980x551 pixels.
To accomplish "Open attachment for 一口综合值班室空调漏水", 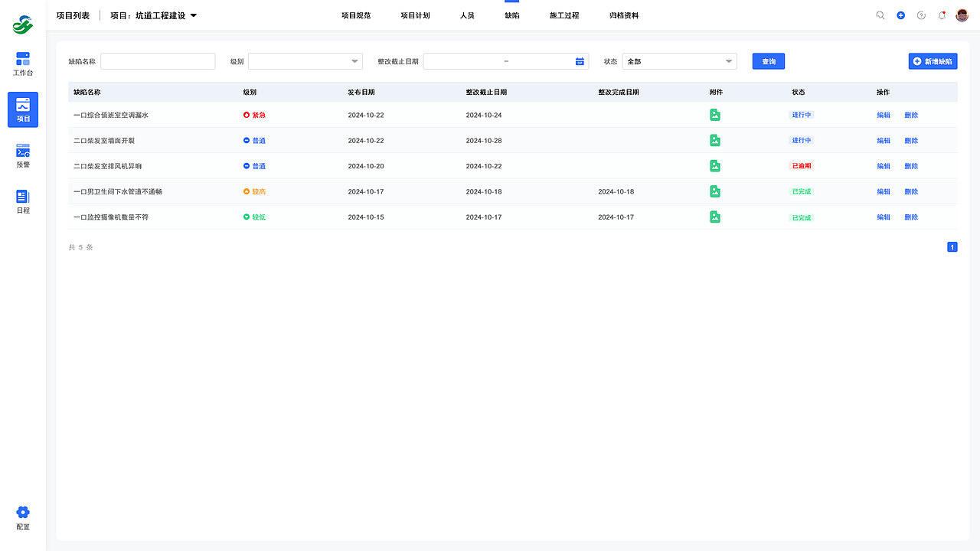I will click(714, 115).
